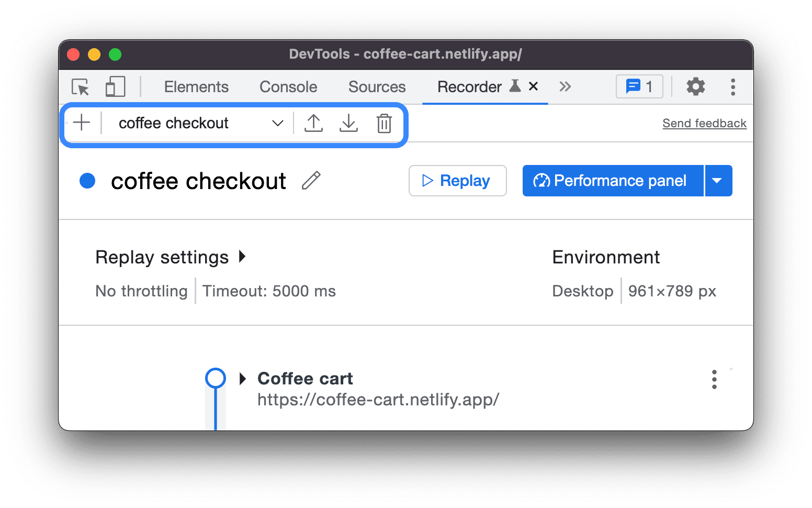Toggle the device emulation mode icon

(115, 86)
